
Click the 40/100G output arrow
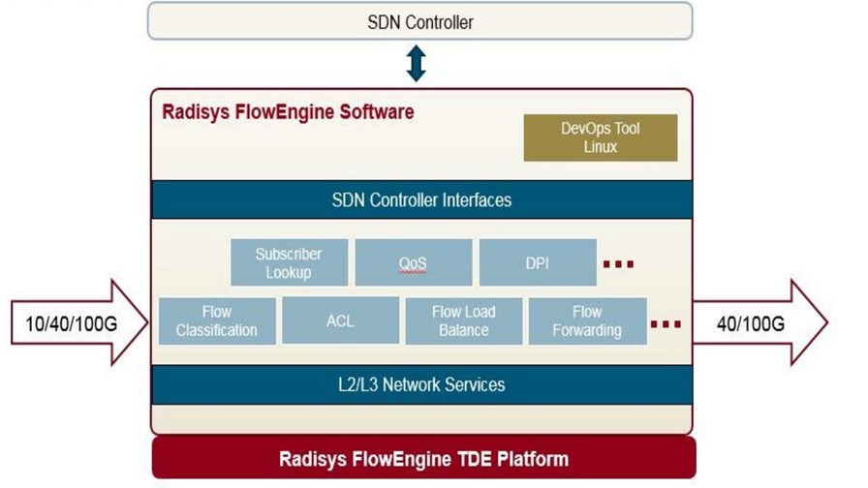(x=760, y=322)
